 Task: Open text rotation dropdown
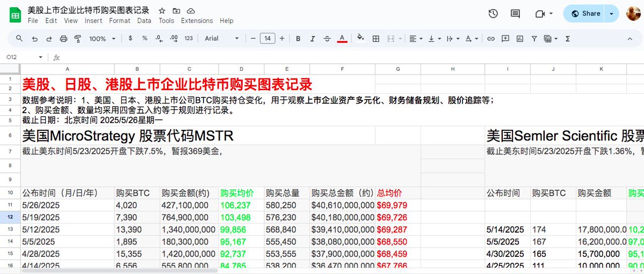coord(472,39)
